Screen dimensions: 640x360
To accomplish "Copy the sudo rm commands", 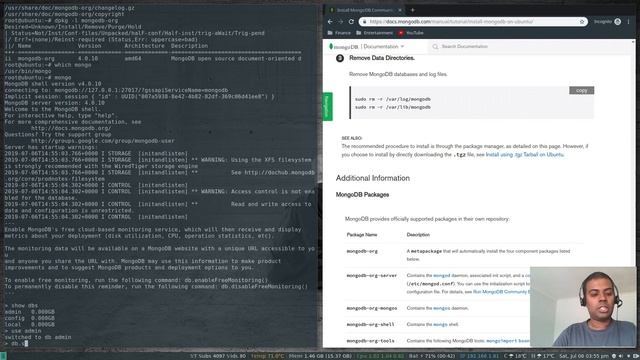I will (582, 90).
